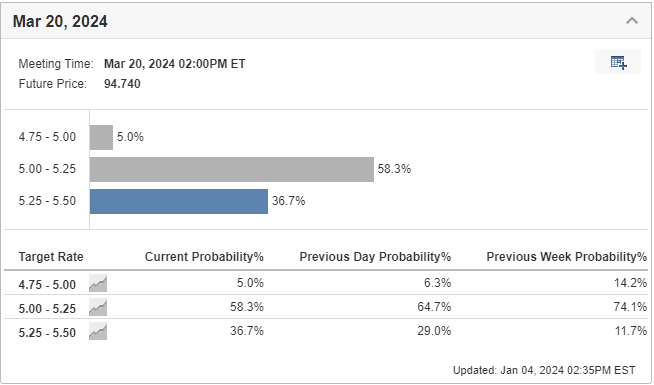
Task: Collapse the Mar 20, 2024 panel chevron
Action: 632,20
